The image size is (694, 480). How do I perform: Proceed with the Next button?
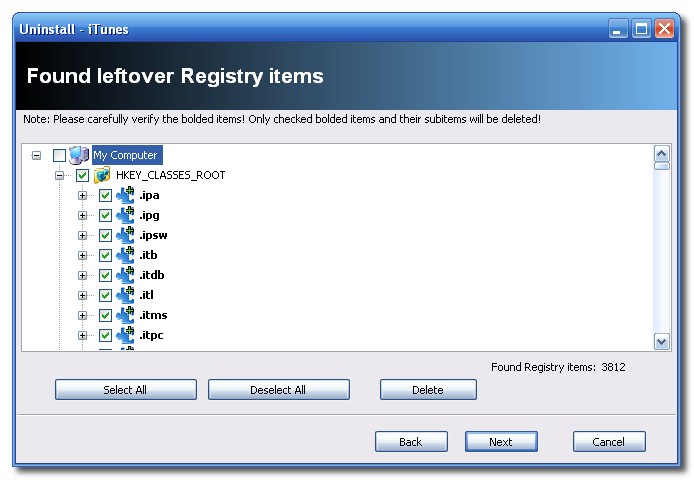click(x=501, y=441)
